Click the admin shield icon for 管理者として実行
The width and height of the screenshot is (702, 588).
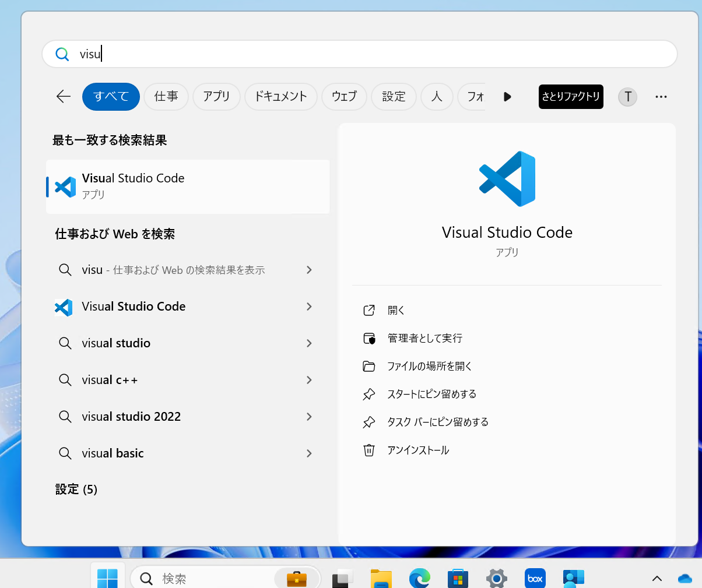(369, 338)
